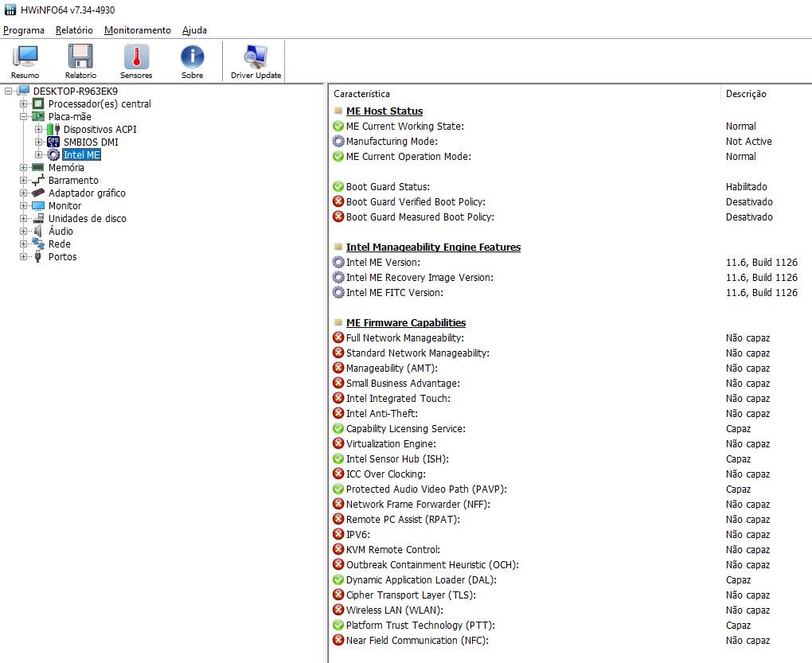Expand the Unidades de disco node
812x663 pixels.
click(x=23, y=218)
